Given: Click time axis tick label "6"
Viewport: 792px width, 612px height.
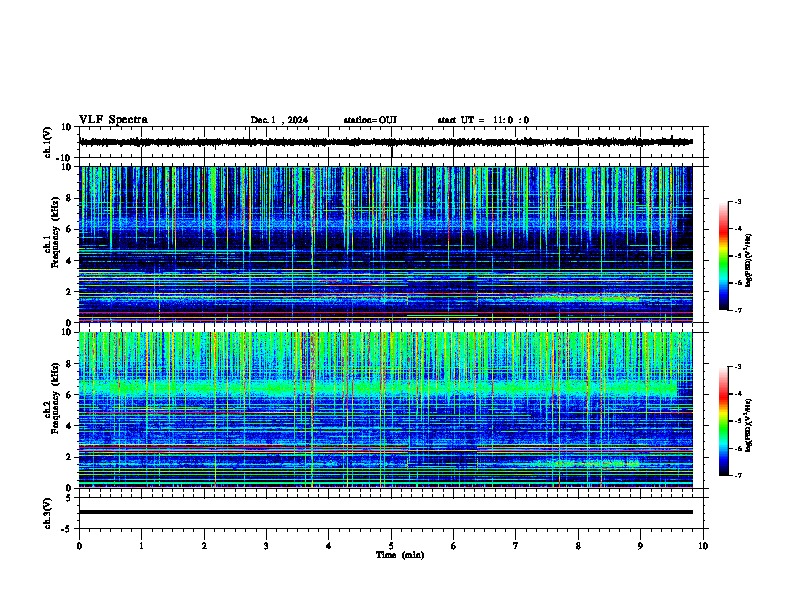Looking at the screenshot, I should [454, 546].
